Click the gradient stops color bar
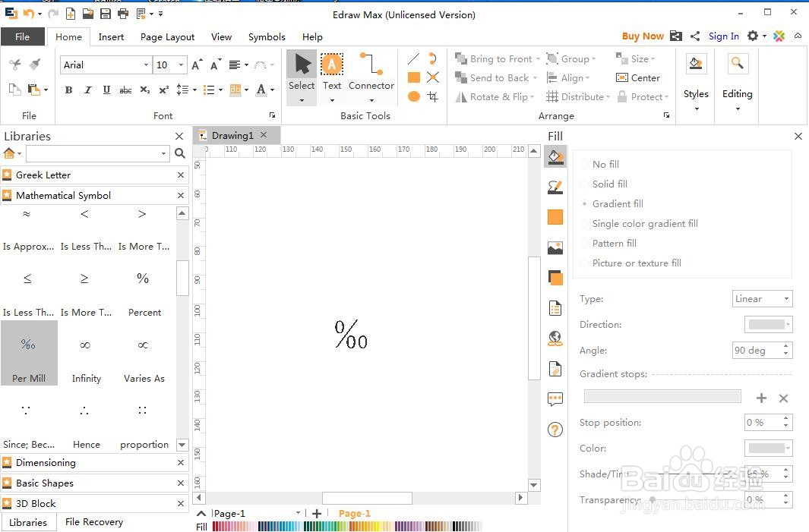This screenshot has width=809, height=532. [x=662, y=396]
